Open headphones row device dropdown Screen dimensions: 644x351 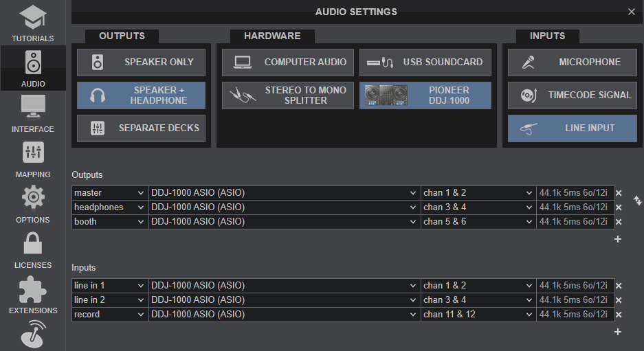coord(285,207)
